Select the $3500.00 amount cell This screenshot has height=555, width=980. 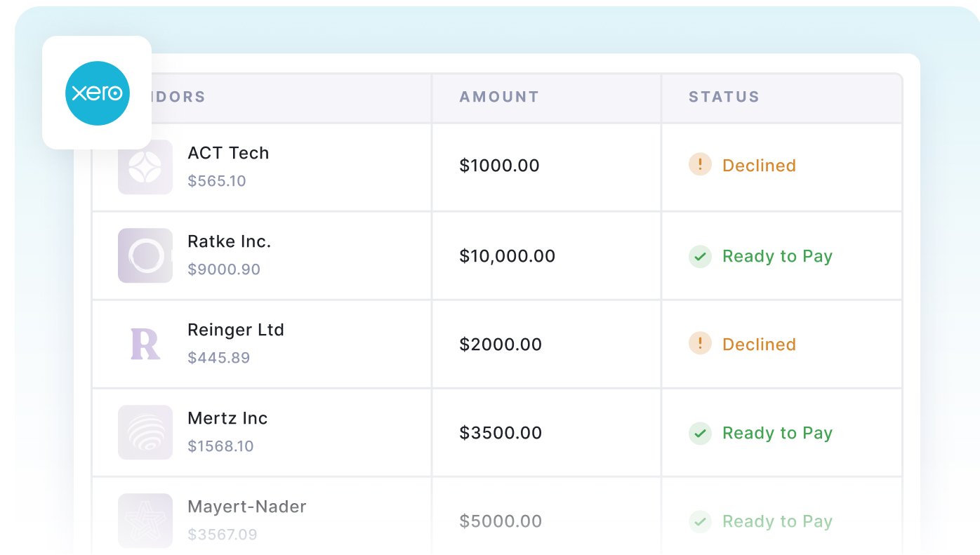(501, 433)
